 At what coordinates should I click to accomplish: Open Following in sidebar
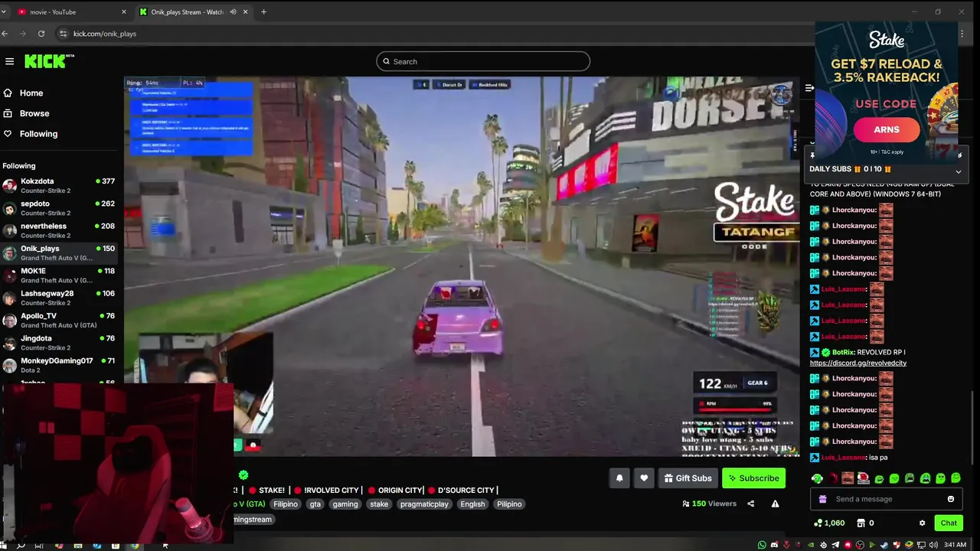(x=38, y=134)
